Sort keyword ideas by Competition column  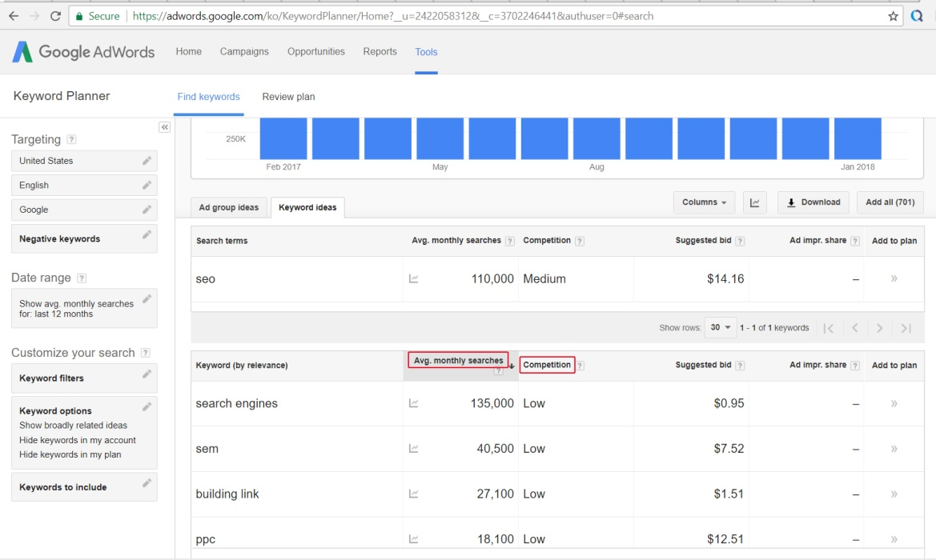pyautogui.click(x=547, y=365)
